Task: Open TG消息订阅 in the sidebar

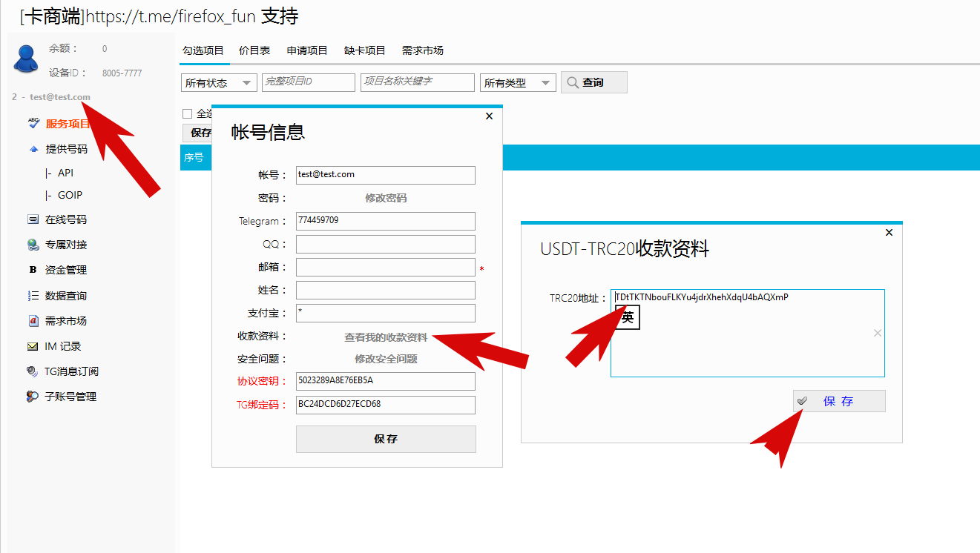Action: tap(71, 371)
